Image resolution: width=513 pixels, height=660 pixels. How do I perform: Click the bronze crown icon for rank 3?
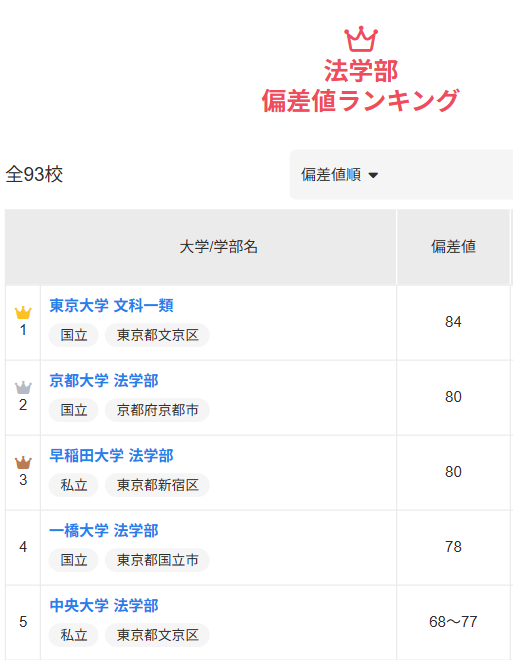point(23,462)
